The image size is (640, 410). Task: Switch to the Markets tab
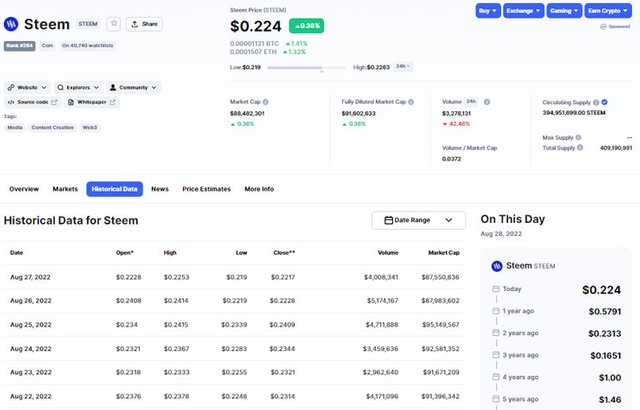[x=65, y=189]
